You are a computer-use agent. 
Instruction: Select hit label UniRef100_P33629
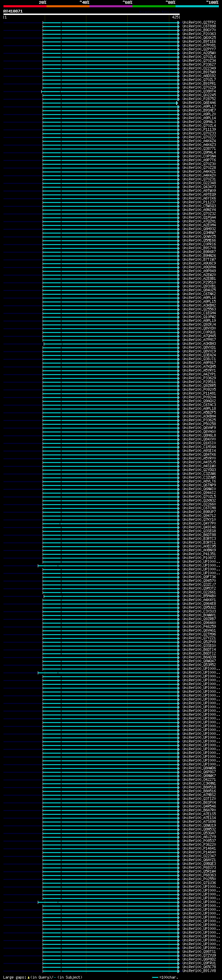click(199, 378)
